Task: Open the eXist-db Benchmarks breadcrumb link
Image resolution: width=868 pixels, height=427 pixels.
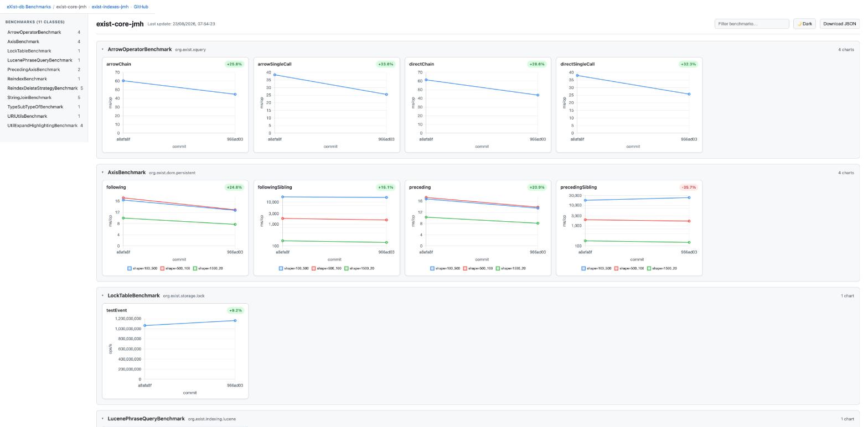Action: (x=29, y=7)
